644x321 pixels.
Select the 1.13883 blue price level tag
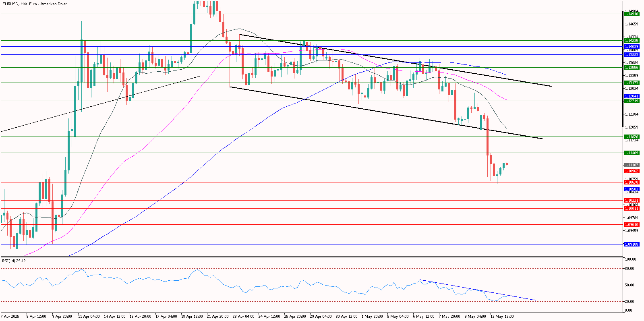631,55
